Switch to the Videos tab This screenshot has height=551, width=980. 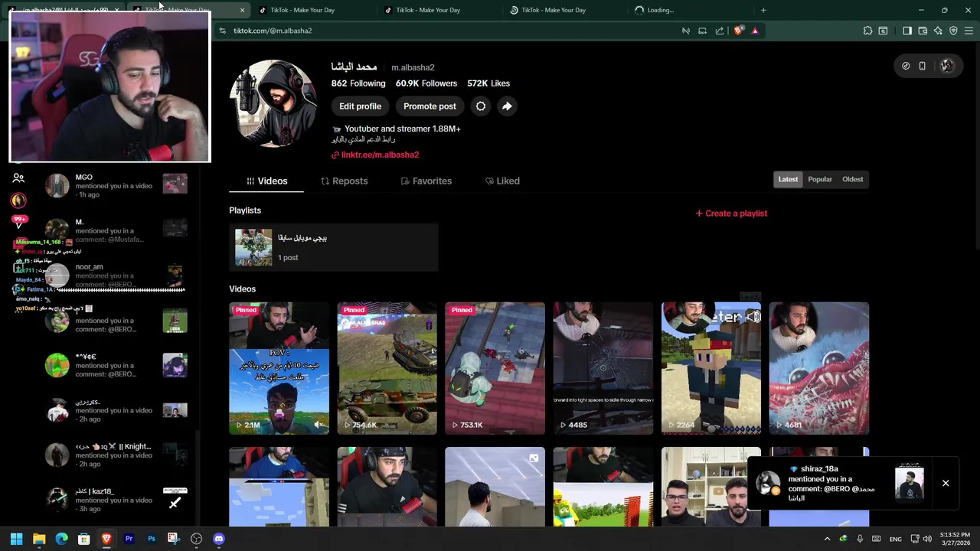coord(266,181)
